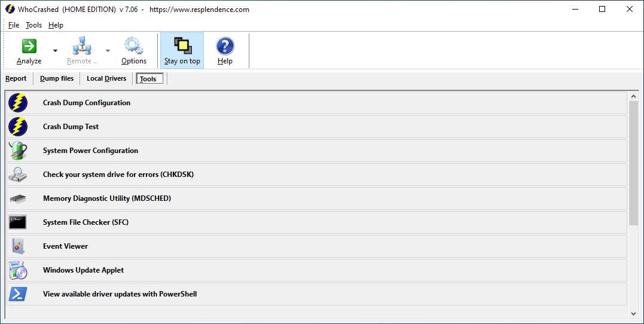Click the CHKDSK magnifier drive icon

pos(18,175)
